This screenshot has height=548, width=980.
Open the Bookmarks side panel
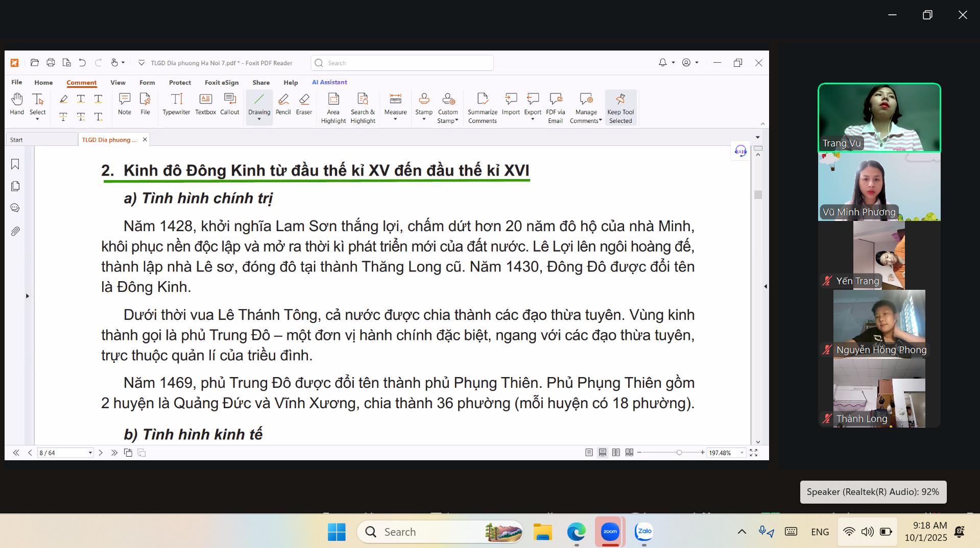15,164
